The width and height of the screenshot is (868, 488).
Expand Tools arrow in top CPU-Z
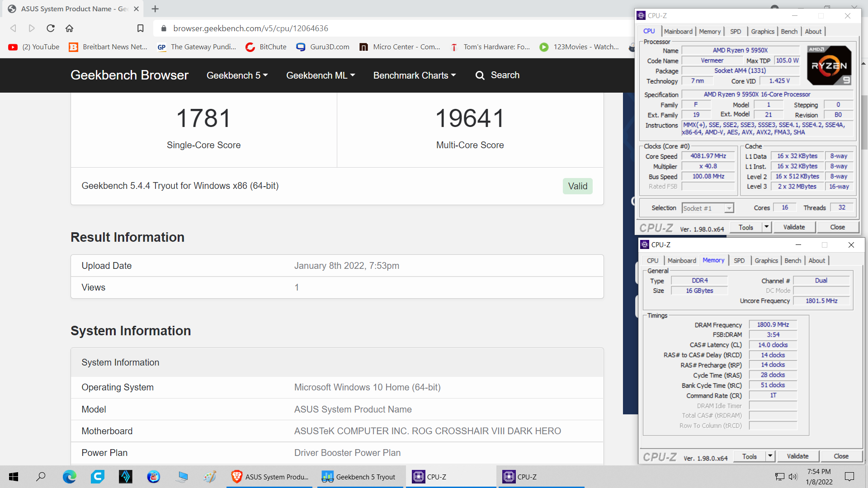[767, 227]
